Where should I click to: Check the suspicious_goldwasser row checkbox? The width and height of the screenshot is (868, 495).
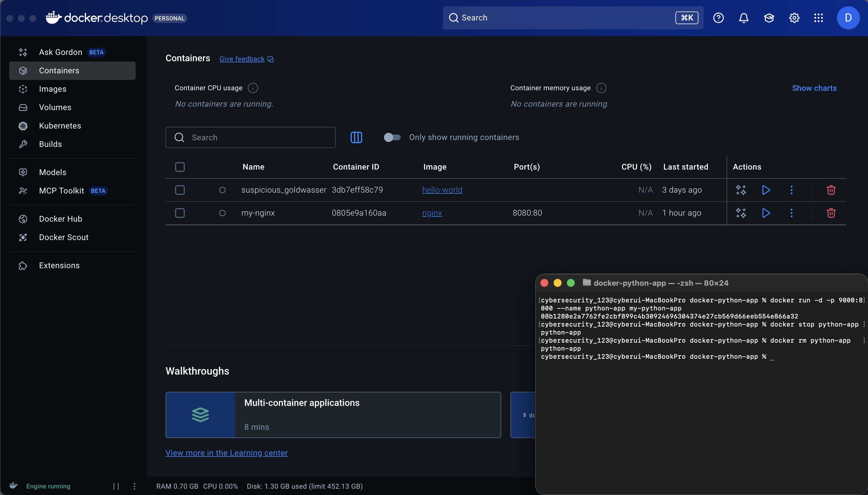coord(180,190)
